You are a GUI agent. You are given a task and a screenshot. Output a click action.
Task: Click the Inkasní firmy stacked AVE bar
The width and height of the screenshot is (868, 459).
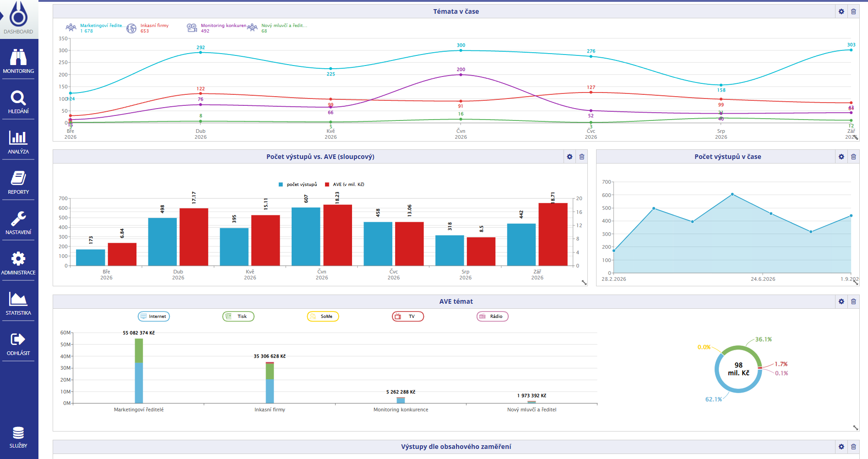[x=270, y=382]
